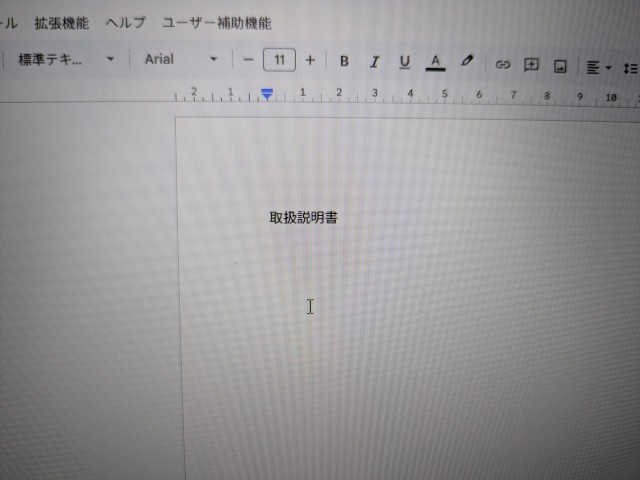Click the blue indent marker on the ruler

(x=267, y=93)
